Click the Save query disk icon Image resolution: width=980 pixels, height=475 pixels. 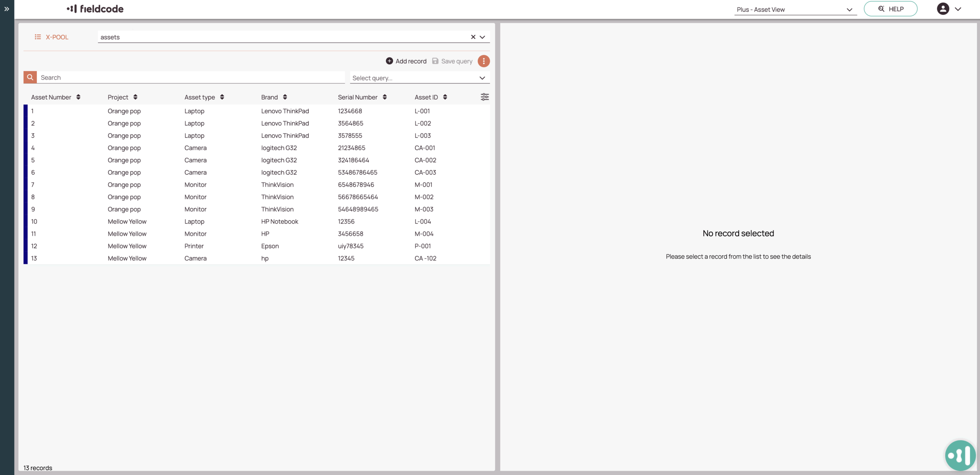coord(435,61)
